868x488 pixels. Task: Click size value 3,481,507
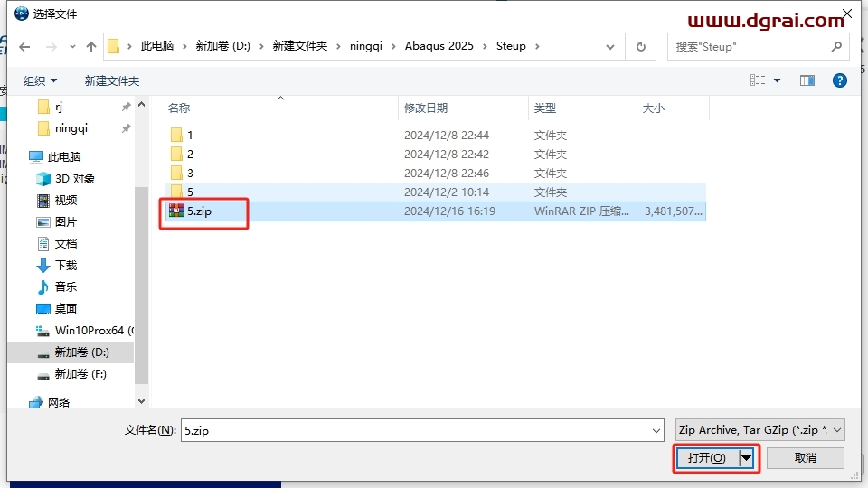click(x=673, y=211)
